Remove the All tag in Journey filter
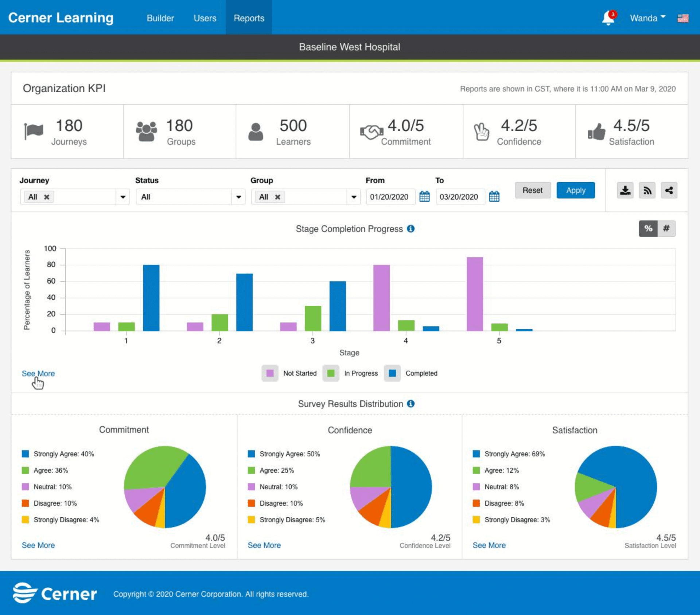 coord(47,197)
